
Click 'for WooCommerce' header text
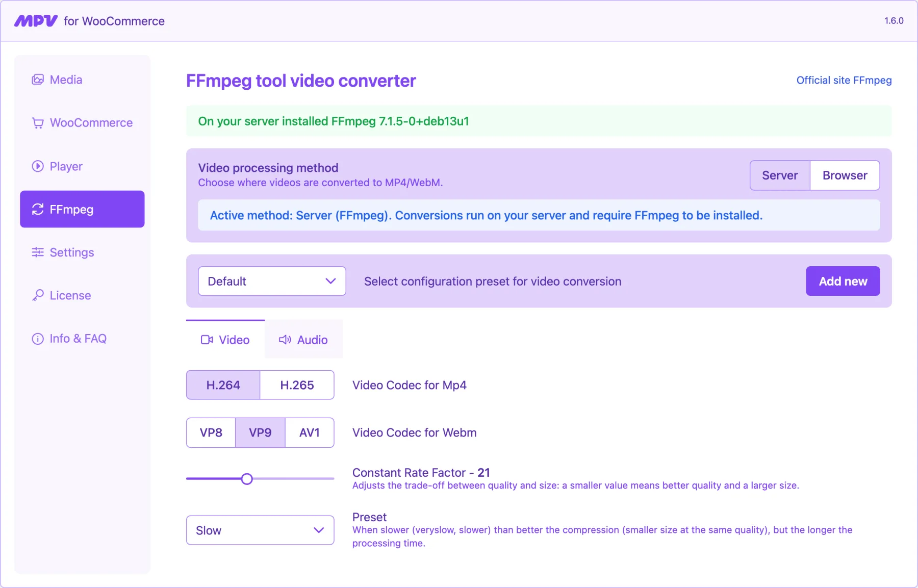(x=114, y=21)
